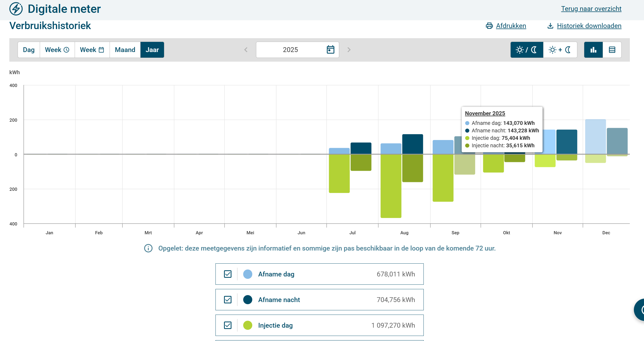The width and height of the screenshot is (644, 341).
Task: Go to previous year with left chevron
Action: (246, 50)
